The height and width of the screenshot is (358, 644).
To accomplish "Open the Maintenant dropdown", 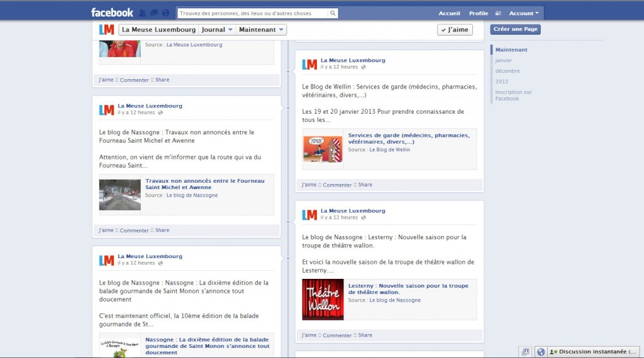I will [261, 30].
